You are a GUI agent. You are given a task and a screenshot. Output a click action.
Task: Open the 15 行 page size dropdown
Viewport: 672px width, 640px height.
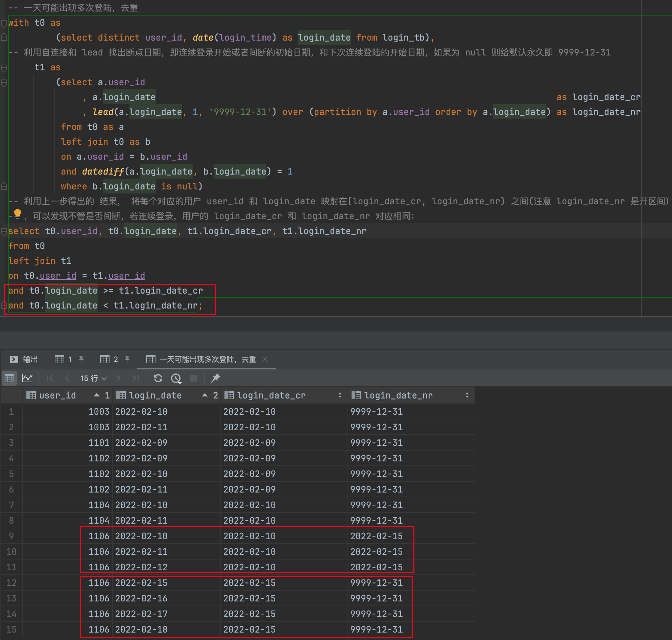click(x=94, y=378)
